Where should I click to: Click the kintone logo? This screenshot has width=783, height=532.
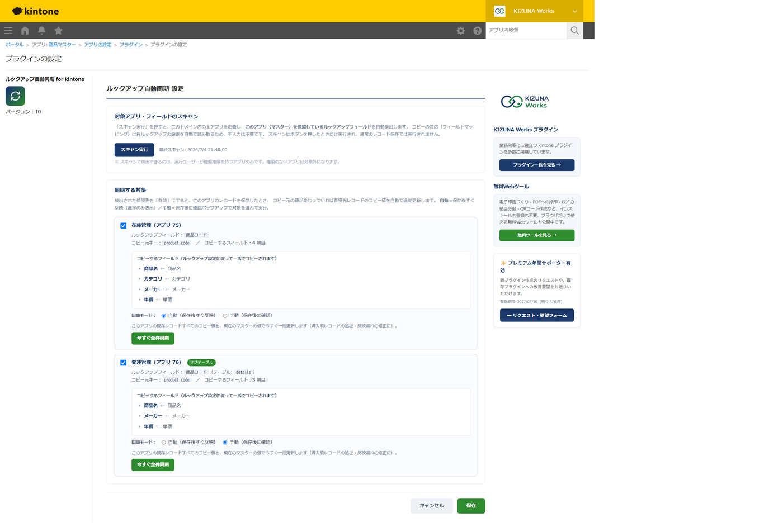point(35,11)
